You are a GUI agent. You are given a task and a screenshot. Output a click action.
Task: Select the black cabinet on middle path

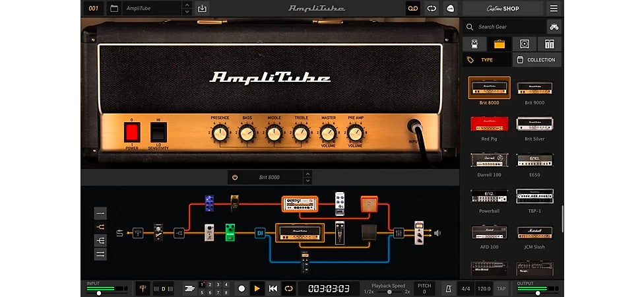click(x=370, y=232)
